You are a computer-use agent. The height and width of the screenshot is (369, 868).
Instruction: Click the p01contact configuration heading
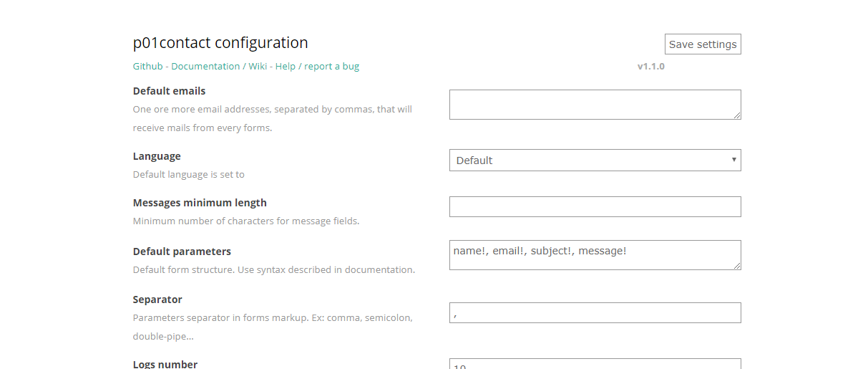[220, 43]
